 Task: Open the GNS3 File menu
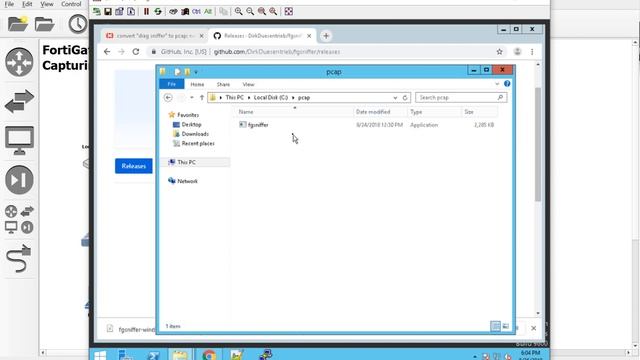coord(9,4)
